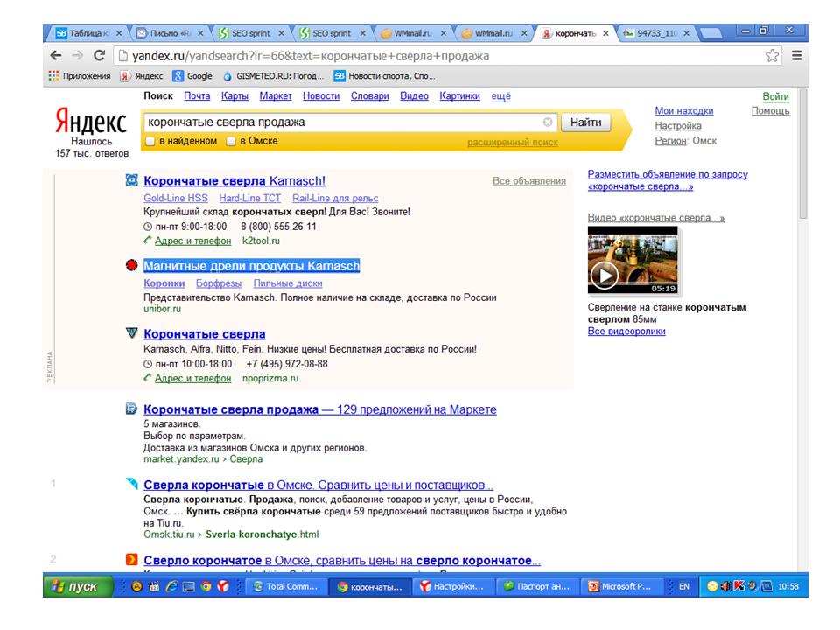Open the Борфрезы sublink

[219, 283]
